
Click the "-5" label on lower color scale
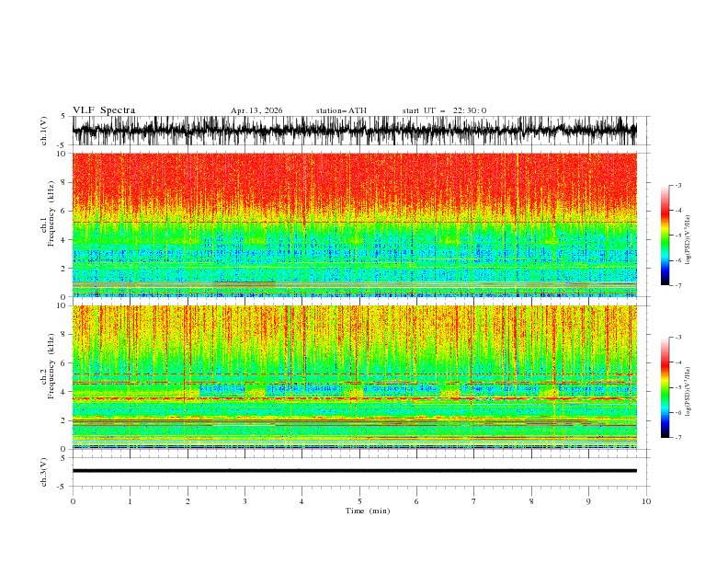click(677, 387)
